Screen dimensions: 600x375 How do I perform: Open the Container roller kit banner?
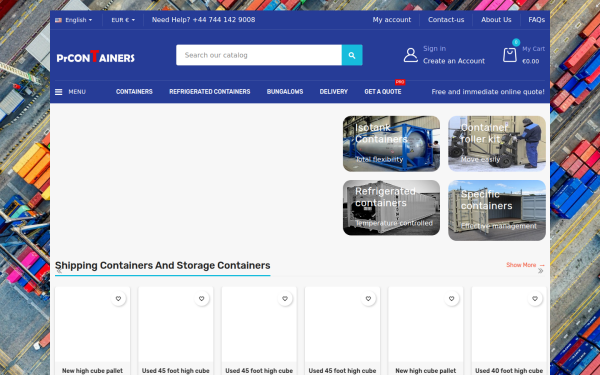click(x=497, y=144)
